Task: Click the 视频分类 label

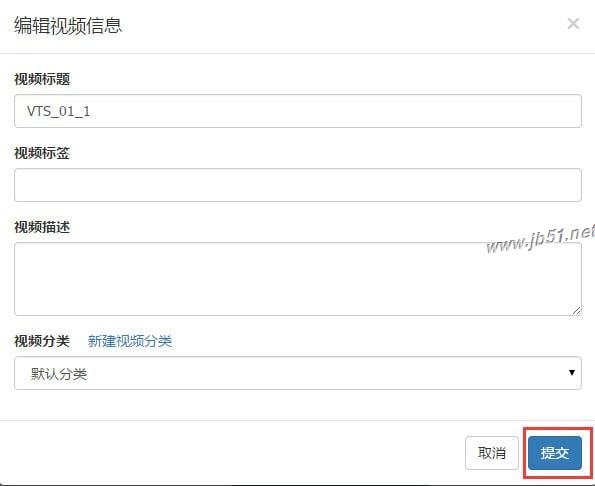Action: pyautogui.click(x=42, y=341)
